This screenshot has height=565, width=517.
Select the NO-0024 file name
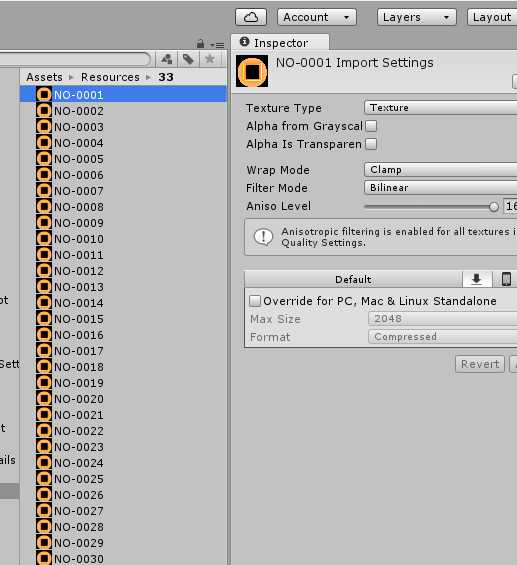pyautogui.click(x=79, y=463)
